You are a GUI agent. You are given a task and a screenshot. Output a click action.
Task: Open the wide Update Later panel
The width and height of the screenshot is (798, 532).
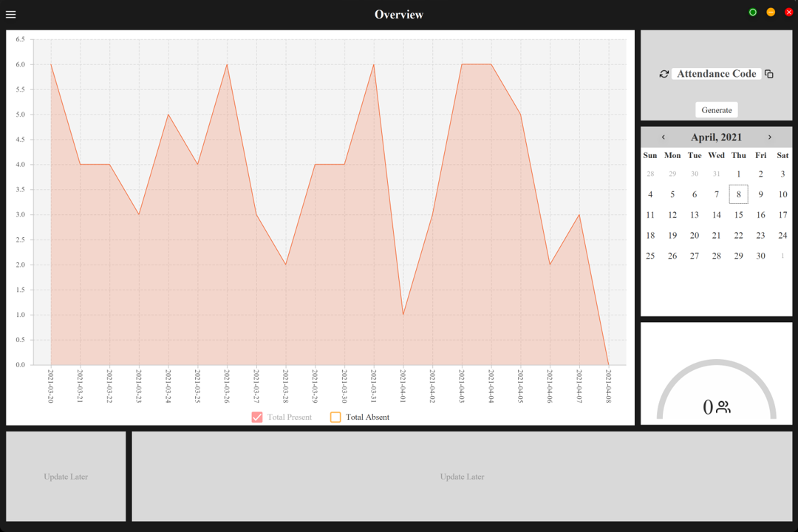[463, 476]
